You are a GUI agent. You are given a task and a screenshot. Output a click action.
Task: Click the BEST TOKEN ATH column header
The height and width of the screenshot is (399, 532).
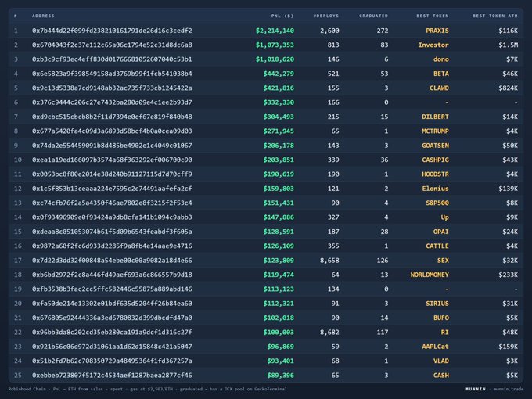(495, 16)
